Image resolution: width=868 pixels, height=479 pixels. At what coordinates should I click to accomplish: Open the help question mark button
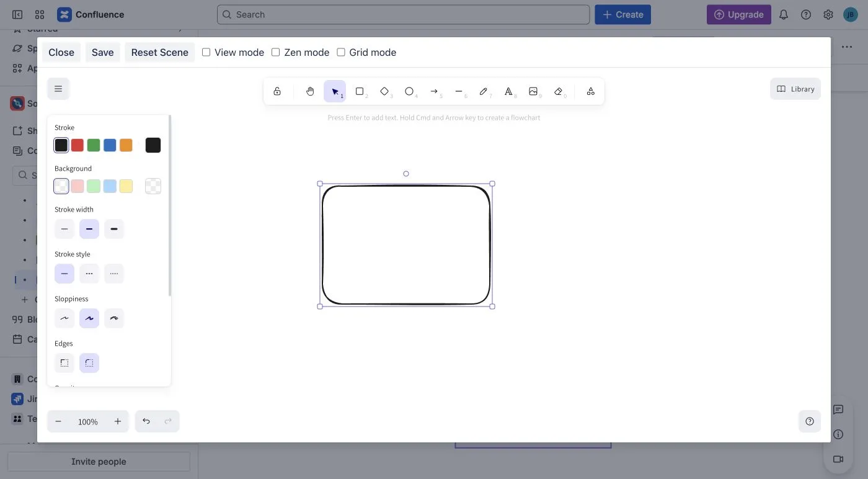point(810,421)
